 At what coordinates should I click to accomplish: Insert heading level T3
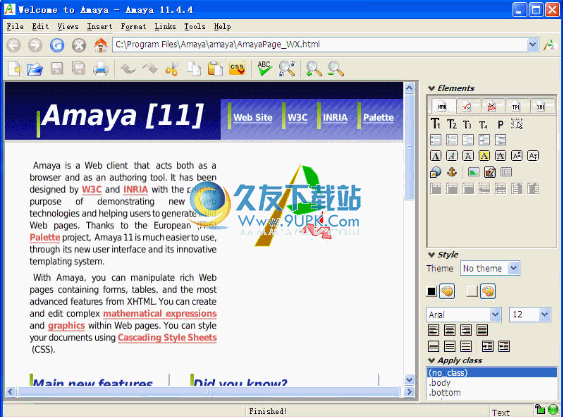(x=467, y=125)
